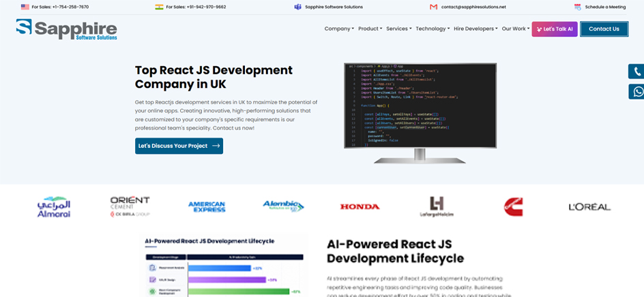644x297 pixels.
Task: Expand the Services menu
Action: click(399, 29)
